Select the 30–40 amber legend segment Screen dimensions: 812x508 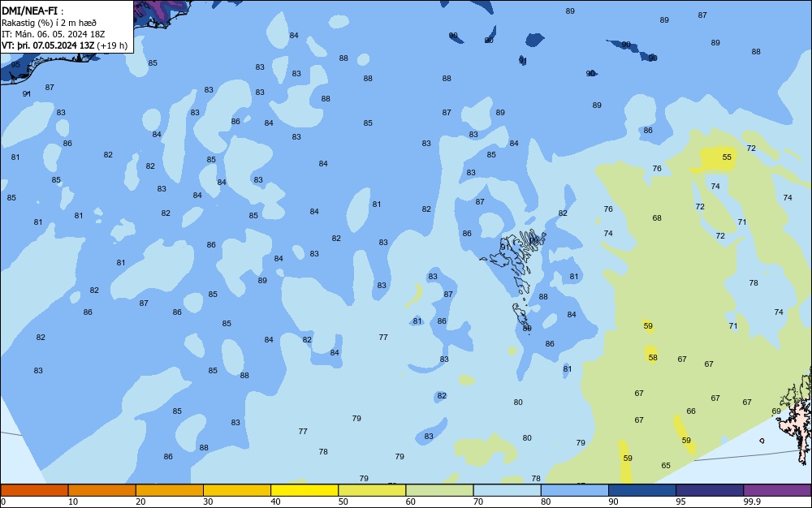tap(237, 490)
